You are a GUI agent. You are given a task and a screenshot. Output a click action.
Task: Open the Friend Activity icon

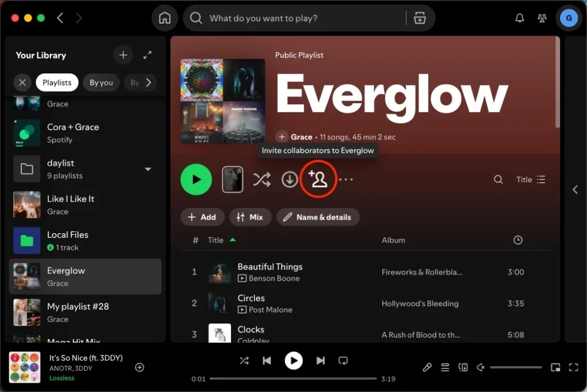542,18
